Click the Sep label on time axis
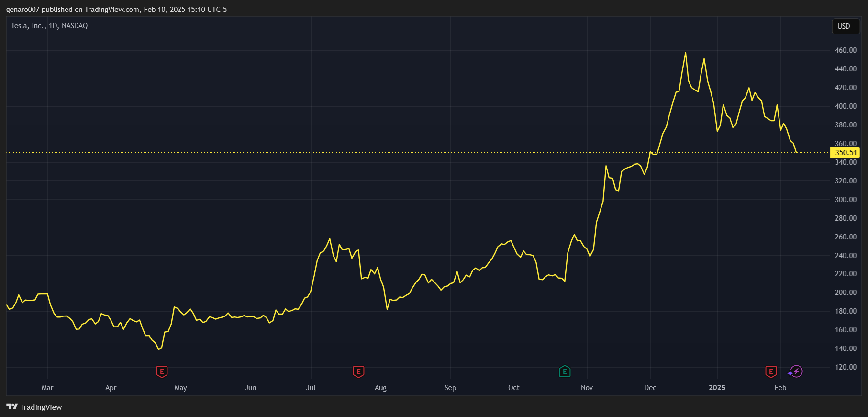The image size is (868, 417). click(450, 388)
